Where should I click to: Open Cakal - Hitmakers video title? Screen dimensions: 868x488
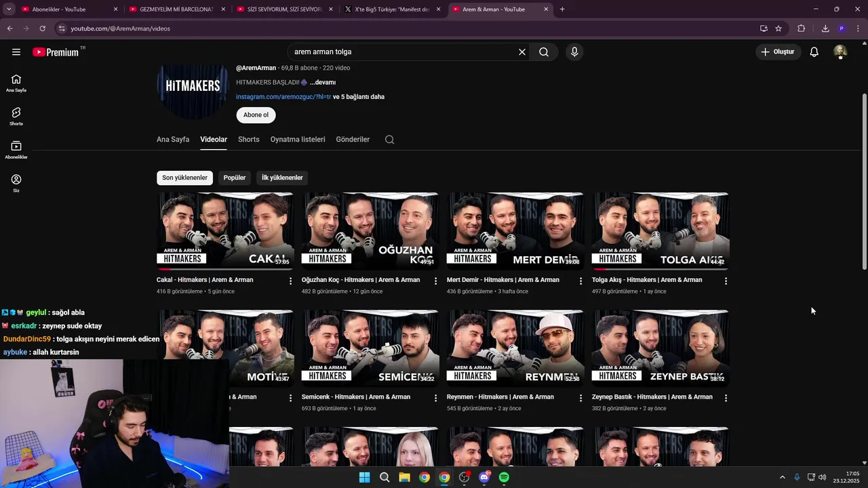[205, 280]
